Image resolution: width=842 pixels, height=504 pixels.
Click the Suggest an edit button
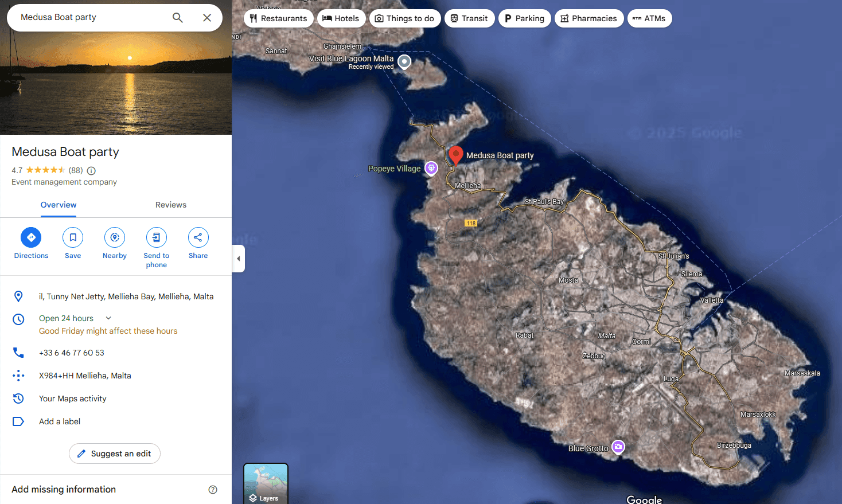coord(115,454)
